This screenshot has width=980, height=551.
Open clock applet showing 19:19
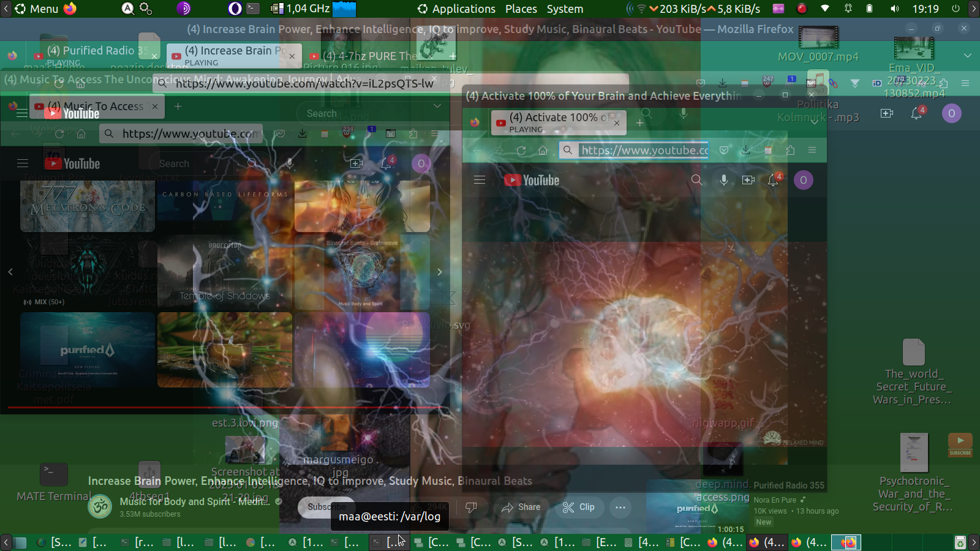coord(925,9)
